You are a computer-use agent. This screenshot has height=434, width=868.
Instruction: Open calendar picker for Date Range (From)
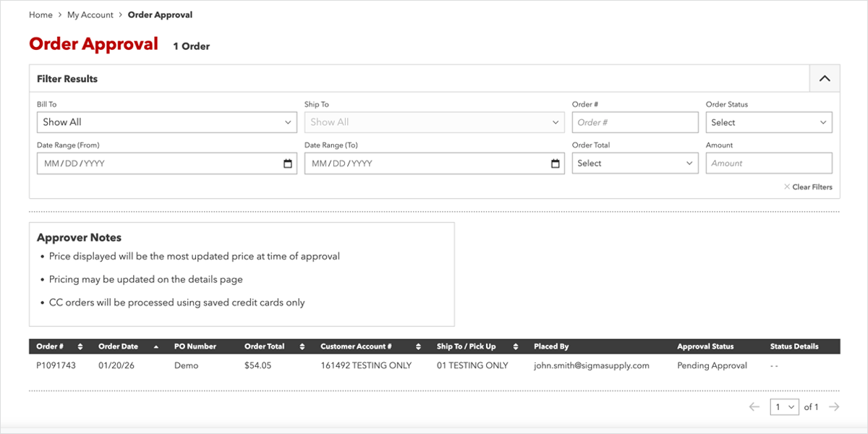[x=288, y=164]
